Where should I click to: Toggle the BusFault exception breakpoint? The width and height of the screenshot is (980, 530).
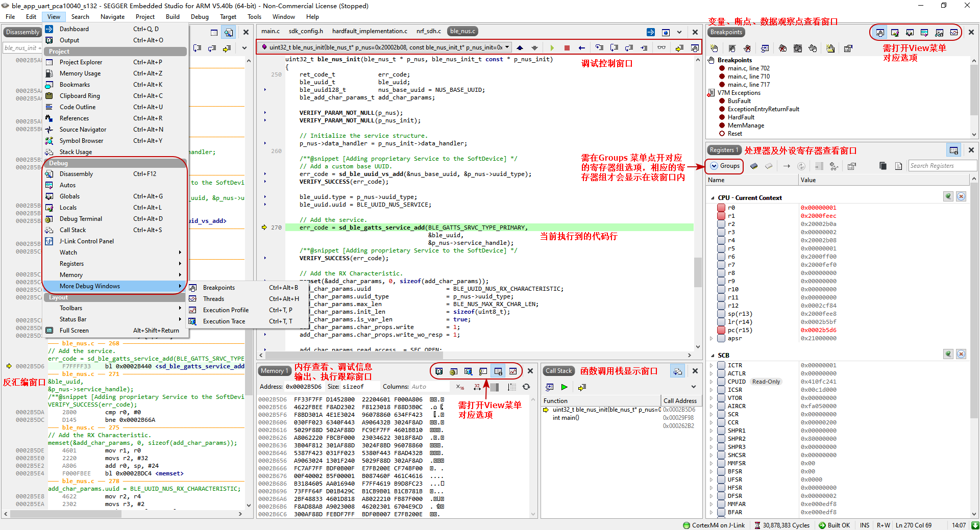click(723, 100)
